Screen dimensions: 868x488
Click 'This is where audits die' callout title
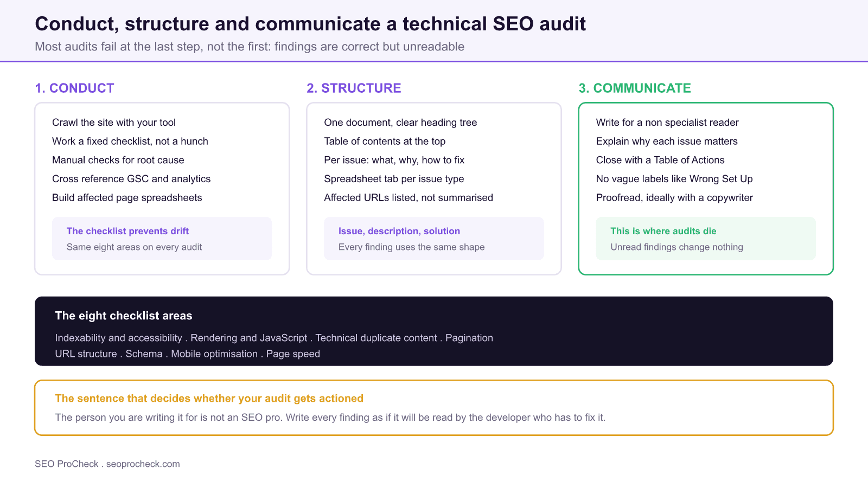(663, 231)
